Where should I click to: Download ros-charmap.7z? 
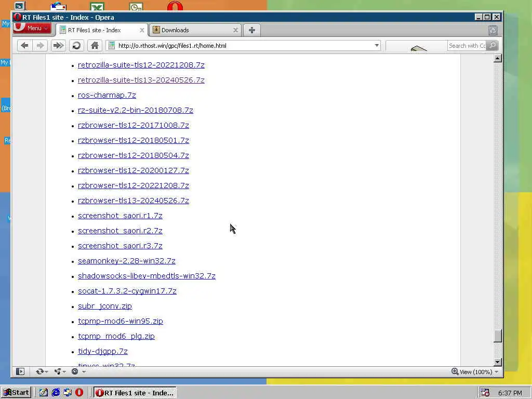[x=107, y=95]
